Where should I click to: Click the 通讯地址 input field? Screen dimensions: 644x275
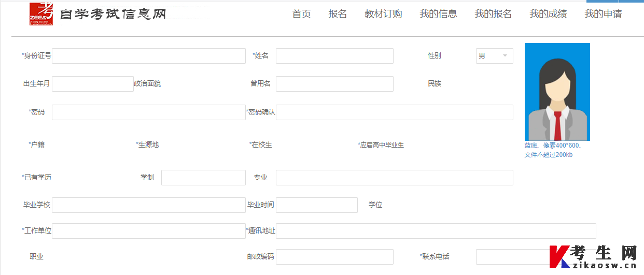[x=436, y=231]
